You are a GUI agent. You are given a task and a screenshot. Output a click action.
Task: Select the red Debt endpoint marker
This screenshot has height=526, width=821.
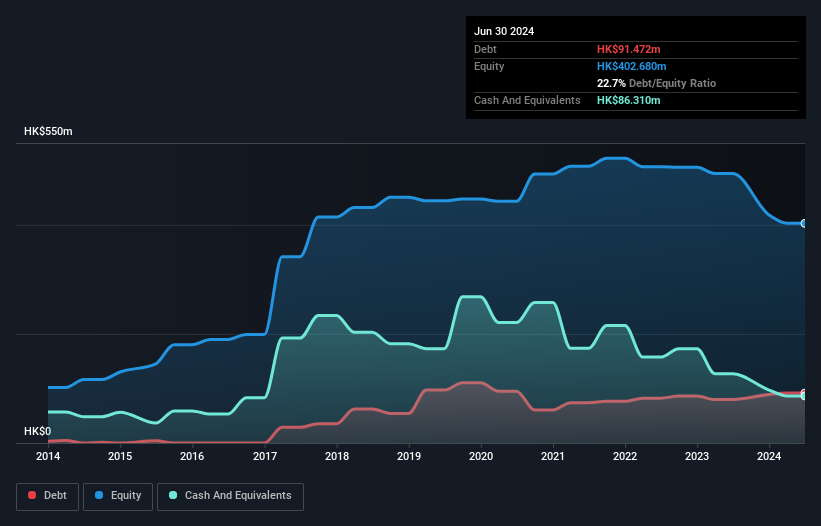point(804,393)
